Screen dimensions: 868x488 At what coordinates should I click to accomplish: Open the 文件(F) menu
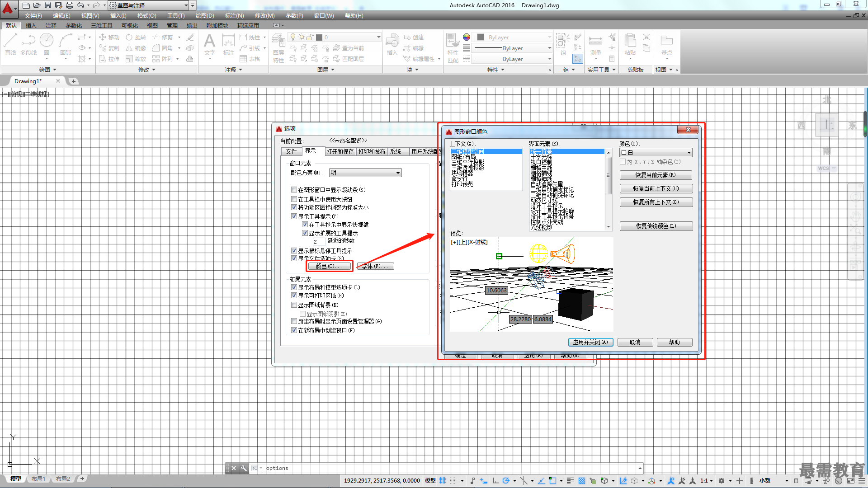pos(33,15)
